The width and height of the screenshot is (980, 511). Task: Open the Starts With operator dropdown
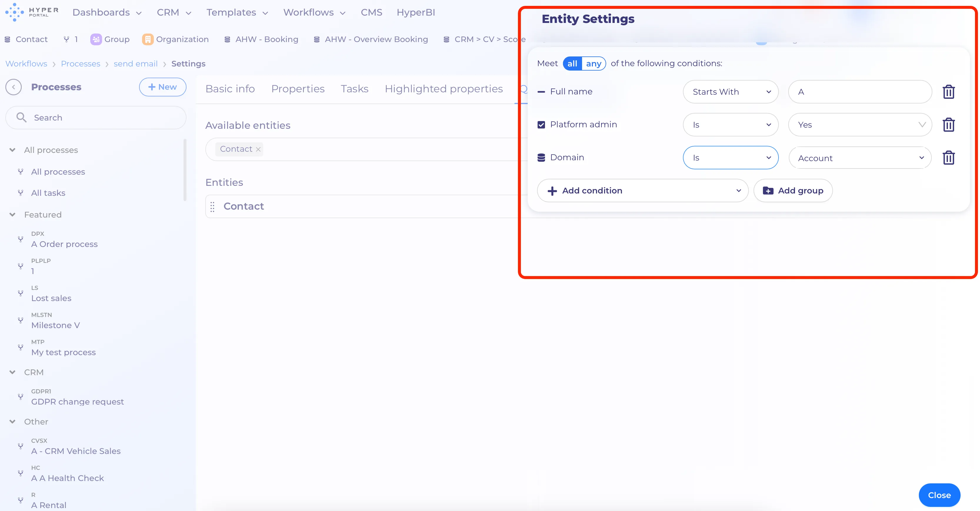pos(730,92)
